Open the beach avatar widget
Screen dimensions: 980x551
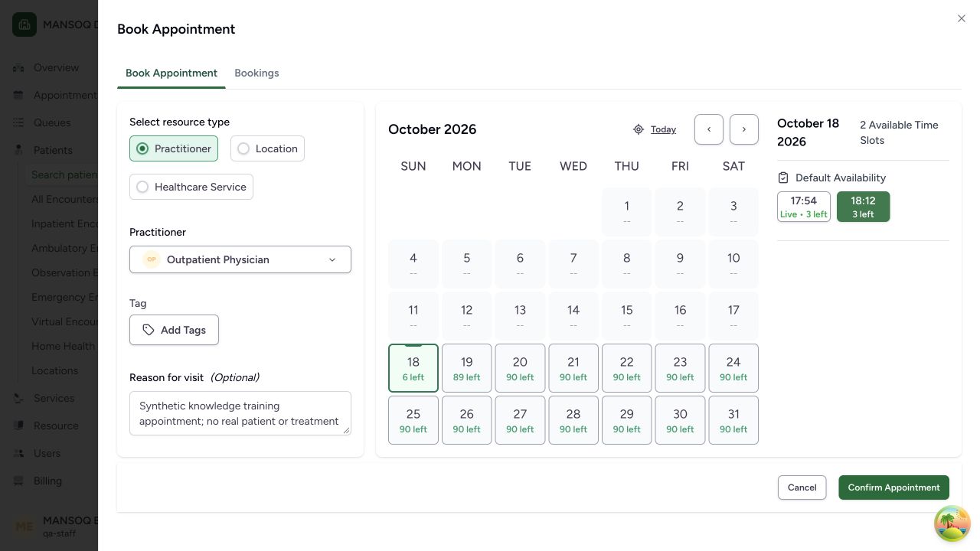[x=952, y=523]
